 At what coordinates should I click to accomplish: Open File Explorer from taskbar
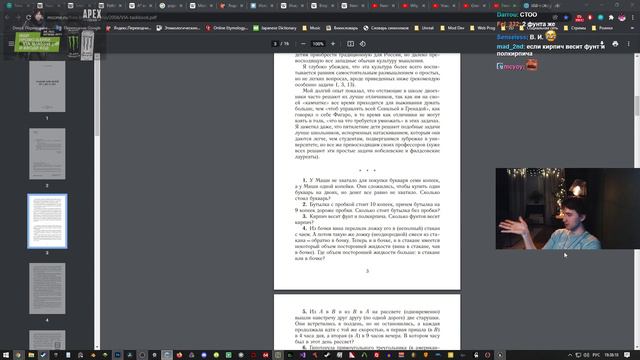[31, 355]
